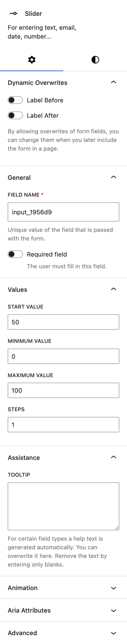The image size is (127, 644).
Task: Enable the Label After overwrite switch
Action: coord(15,115)
